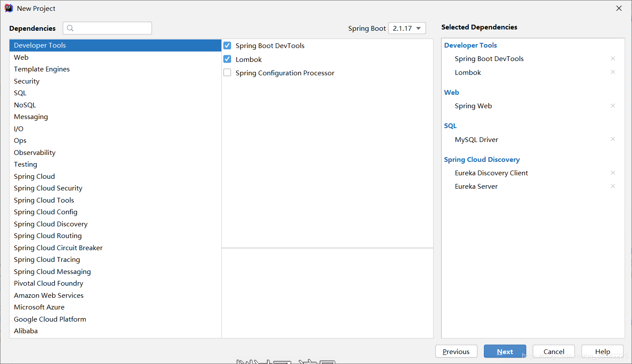
Task: Remove Spring Boot DevTools from selected dependencies
Action: [613, 58]
